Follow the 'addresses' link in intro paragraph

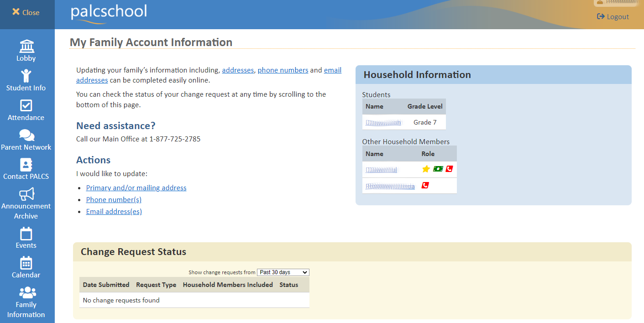(x=238, y=70)
